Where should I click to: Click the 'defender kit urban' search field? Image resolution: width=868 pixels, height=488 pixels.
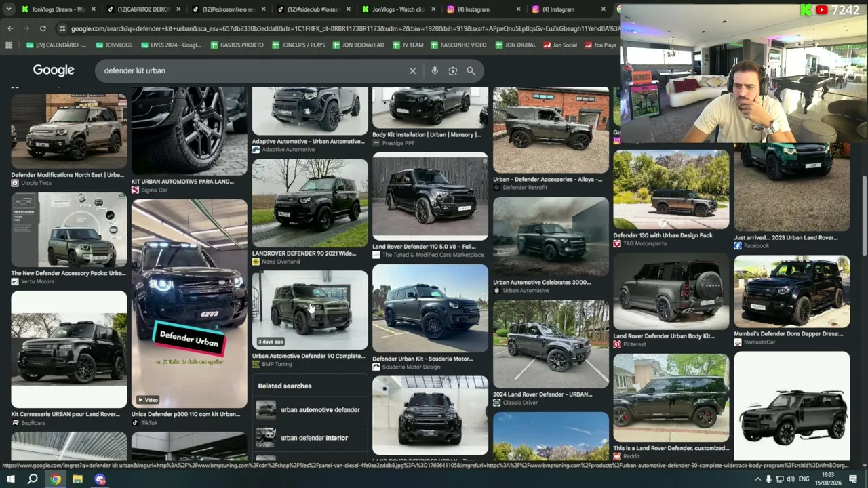pos(251,70)
